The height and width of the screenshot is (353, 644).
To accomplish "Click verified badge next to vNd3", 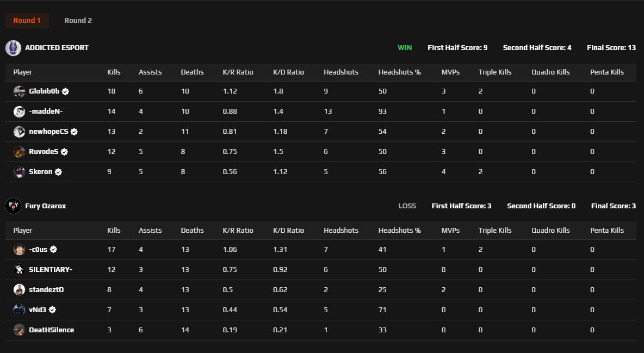I will [x=52, y=310].
